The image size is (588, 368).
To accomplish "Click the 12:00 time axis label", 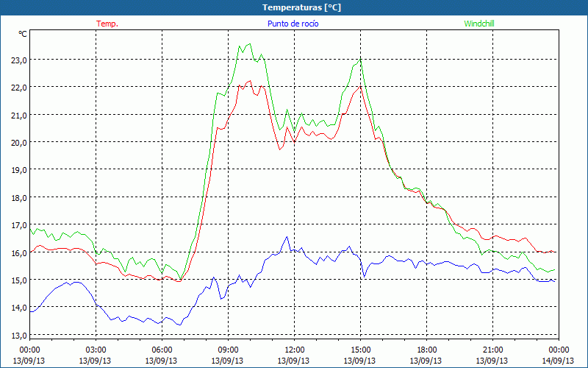I will click(x=295, y=350).
